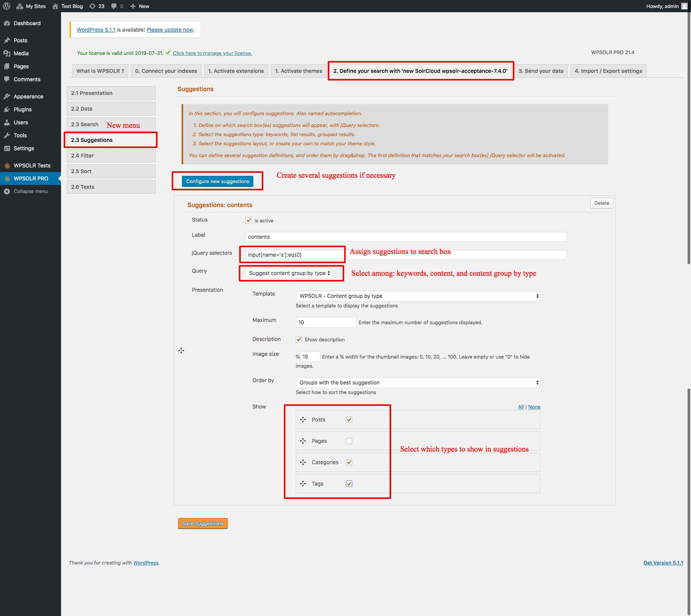Viewport: 691px width, 616px height.
Task: Check Pages in Show list
Action: click(x=349, y=441)
